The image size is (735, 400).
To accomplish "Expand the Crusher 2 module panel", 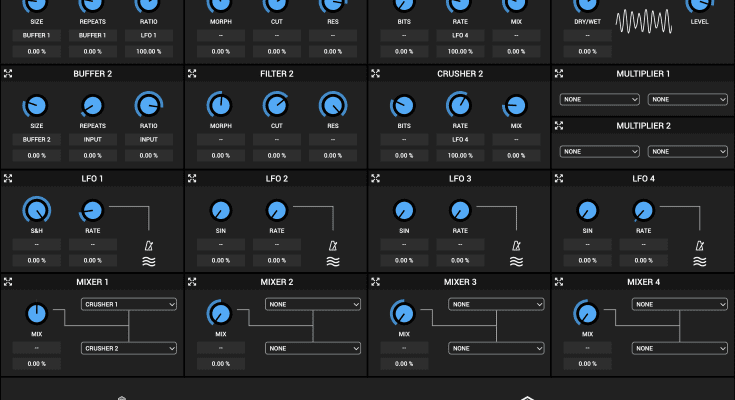I will (376, 74).
